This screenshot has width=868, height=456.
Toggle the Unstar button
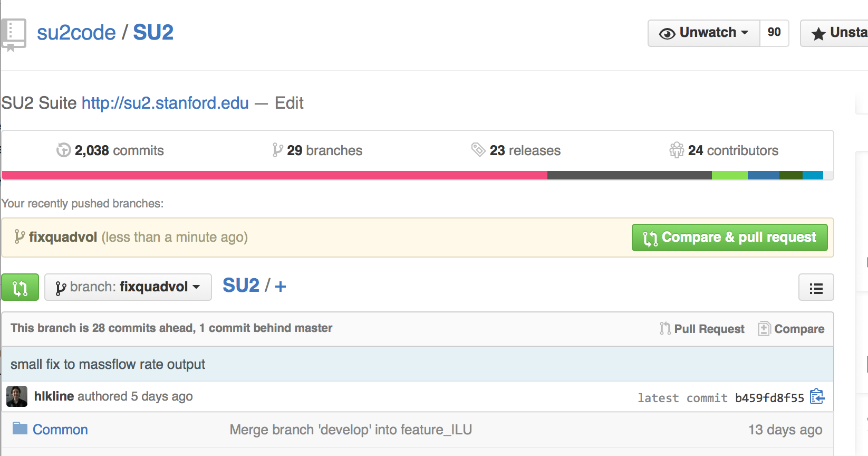click(x=834, y=33)
